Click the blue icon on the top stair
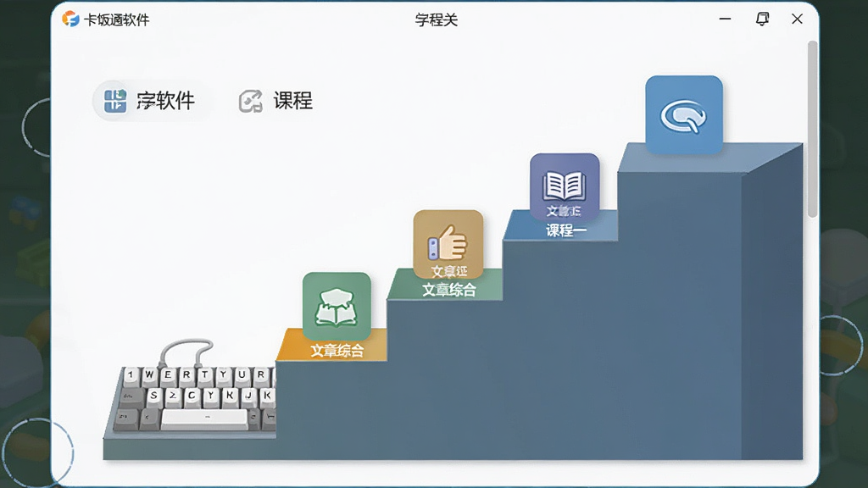Screen dimensions: 868x488 point(684,115)
